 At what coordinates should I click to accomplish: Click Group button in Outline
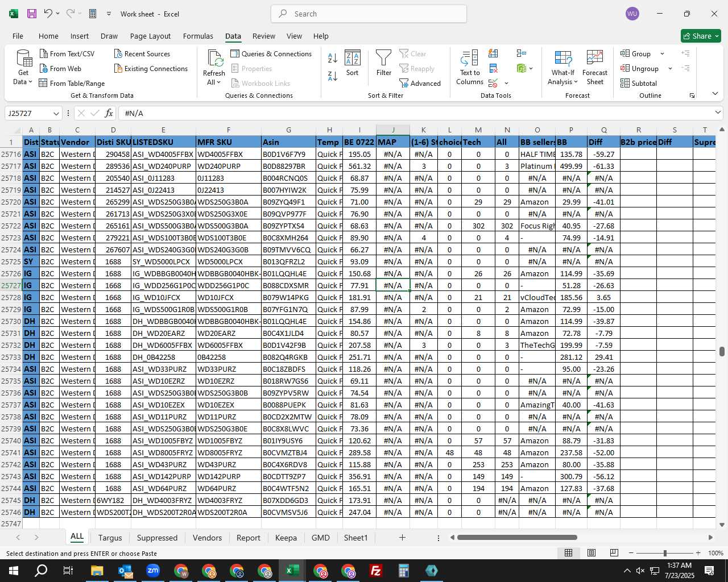pos(636,53)
